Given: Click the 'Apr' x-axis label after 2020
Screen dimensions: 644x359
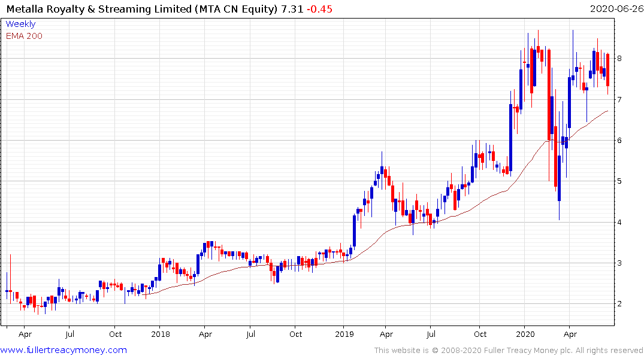Looking at the screenshot, I should (x=570, y=334).
